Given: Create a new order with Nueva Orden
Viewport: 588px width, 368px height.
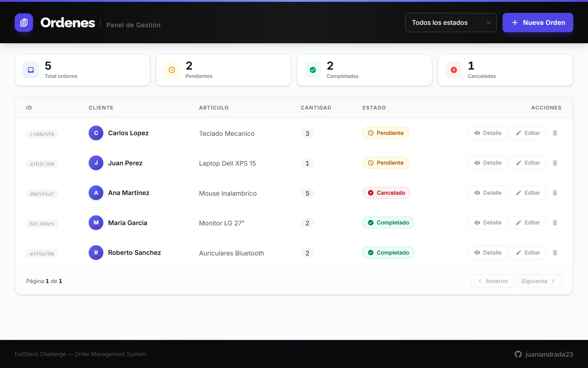Looking at the screenshot, I should [538, 22].
